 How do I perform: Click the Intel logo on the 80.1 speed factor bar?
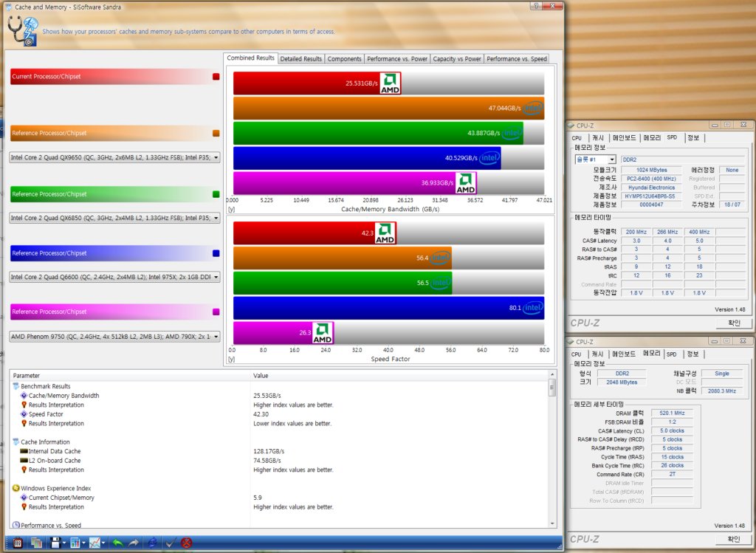tap(533, 308)
